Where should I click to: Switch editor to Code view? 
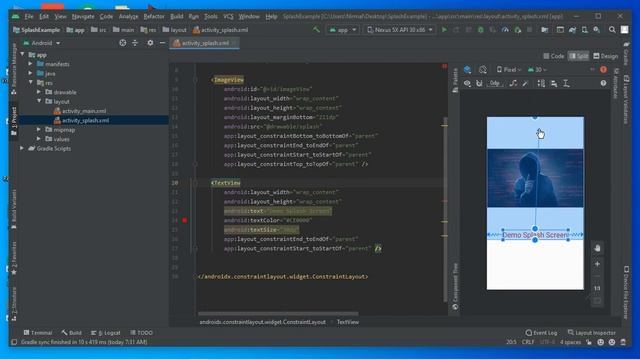(x=554, y=56)
